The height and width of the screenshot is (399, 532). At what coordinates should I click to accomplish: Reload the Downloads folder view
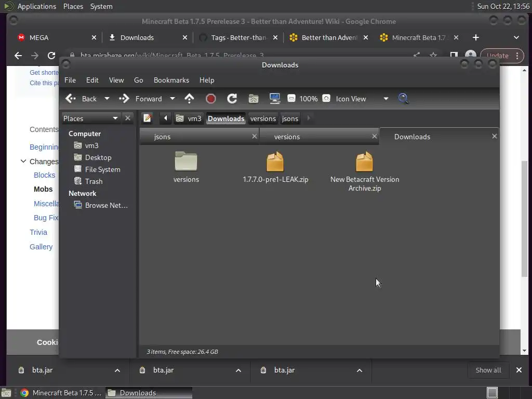232,99
